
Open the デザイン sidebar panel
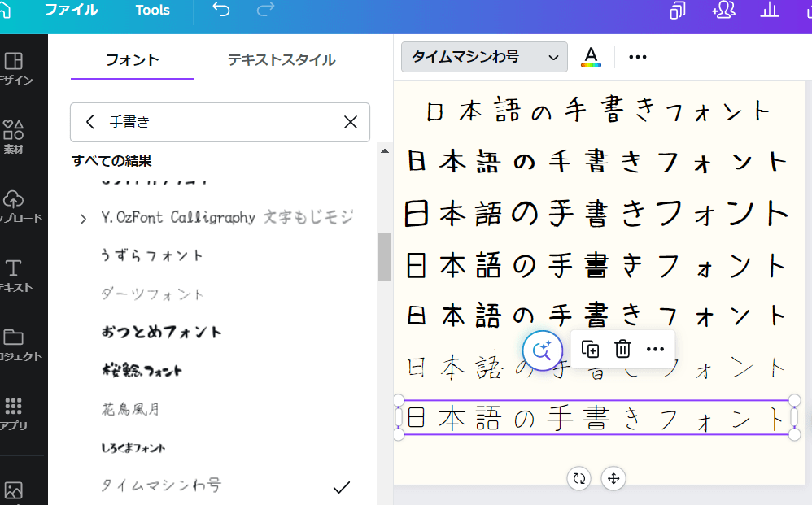point(15,68)
